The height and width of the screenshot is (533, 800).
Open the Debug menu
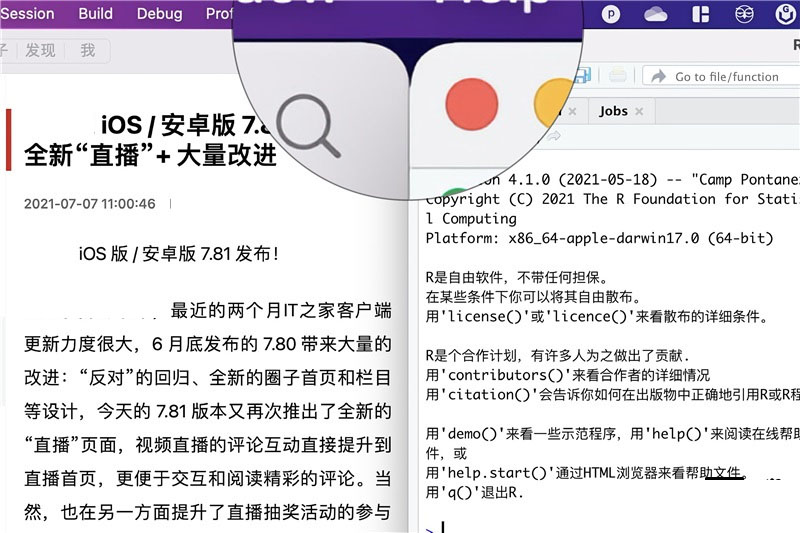159,13
